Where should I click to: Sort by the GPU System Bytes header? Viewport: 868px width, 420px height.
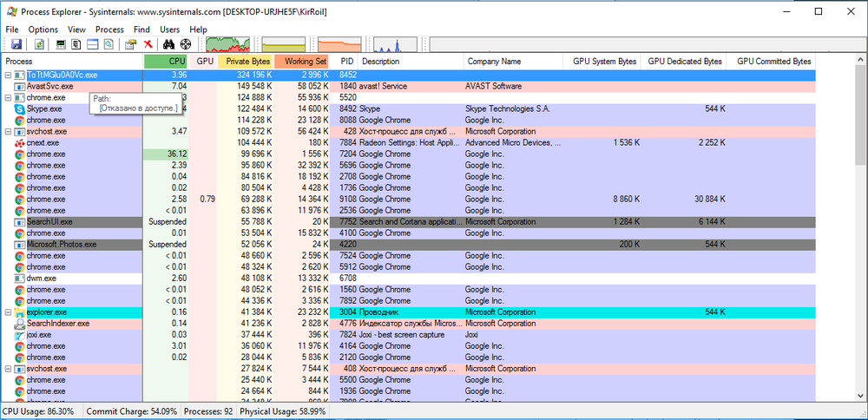(x=602, y=62)
